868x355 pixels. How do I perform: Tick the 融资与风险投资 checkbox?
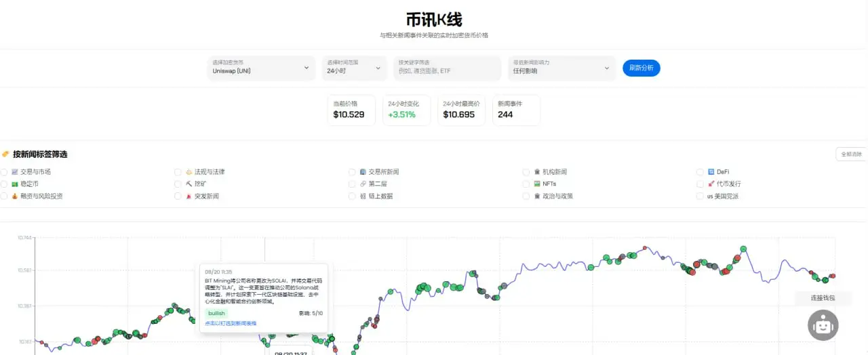(4, 196)
